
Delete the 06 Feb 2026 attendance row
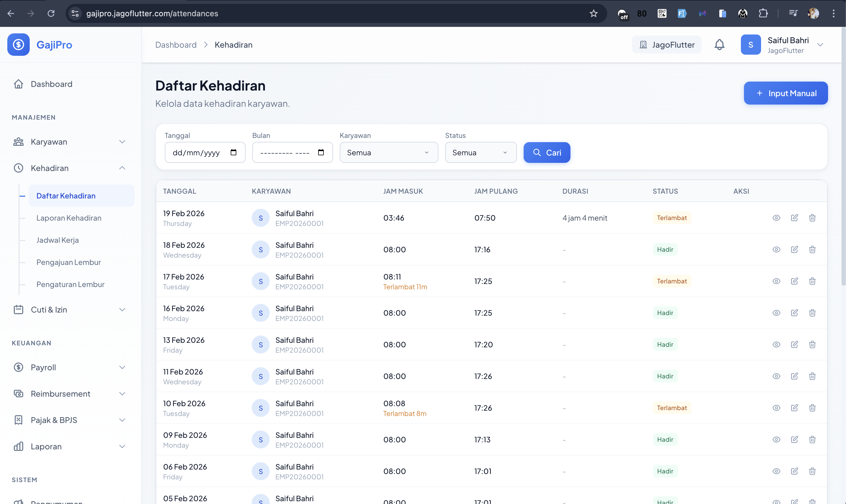click(812, 471)
